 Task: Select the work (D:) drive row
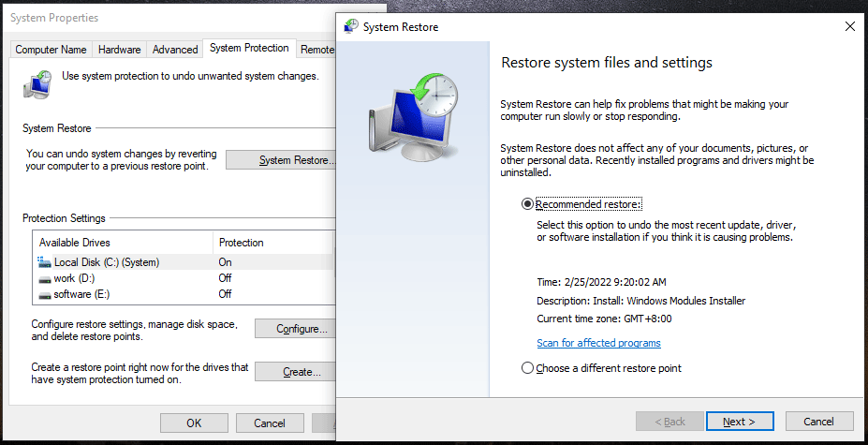(184, 278)
